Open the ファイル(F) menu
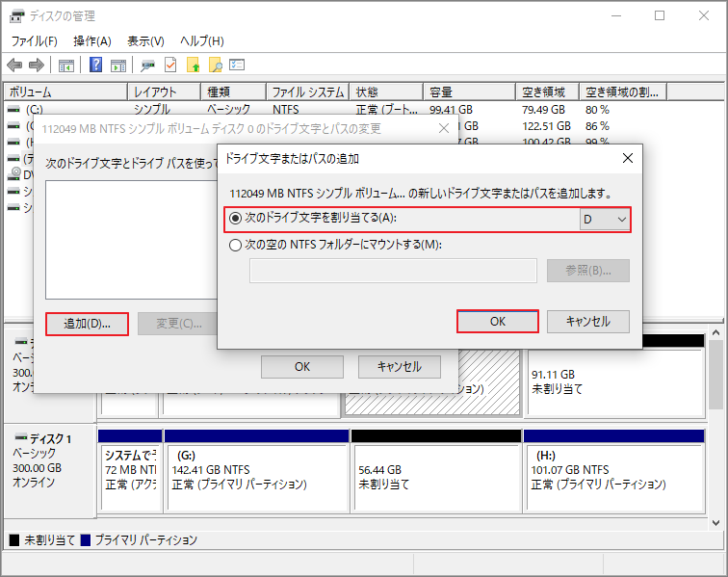This screenshot has width=728, height=577. point(35,41)
